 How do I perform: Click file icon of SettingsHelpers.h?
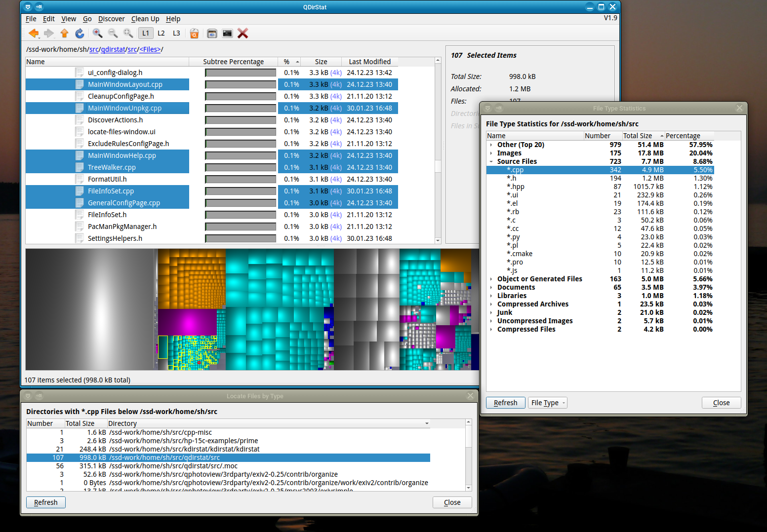point(79,238)
